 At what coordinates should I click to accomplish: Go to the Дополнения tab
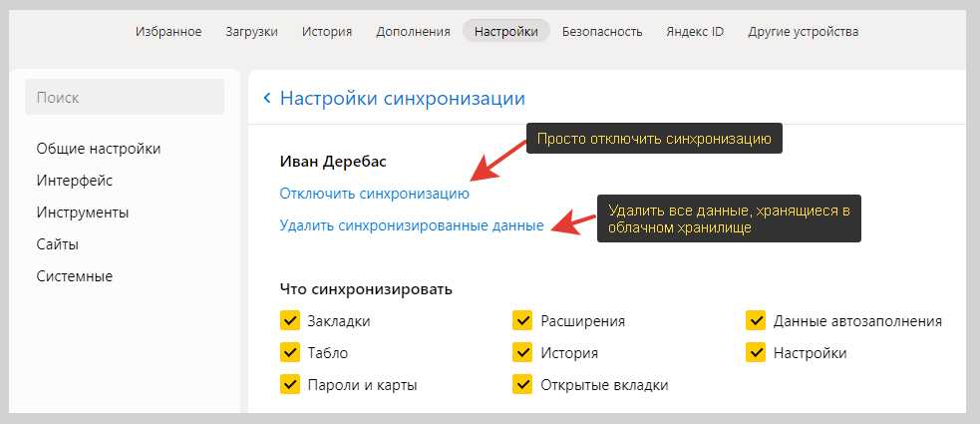(413, 31)
